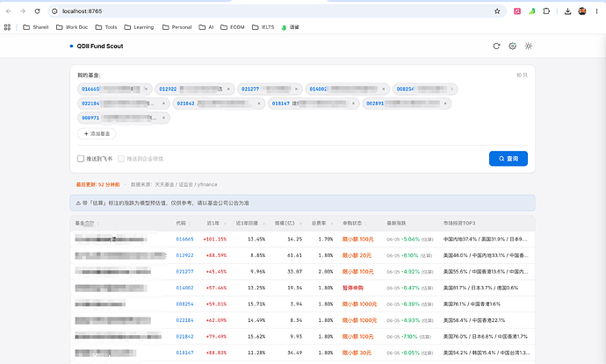Open the green bird bookmark in bookmarks bar
Image resolution: width=606 pixels, height=364 pixels.
[290, 27]
